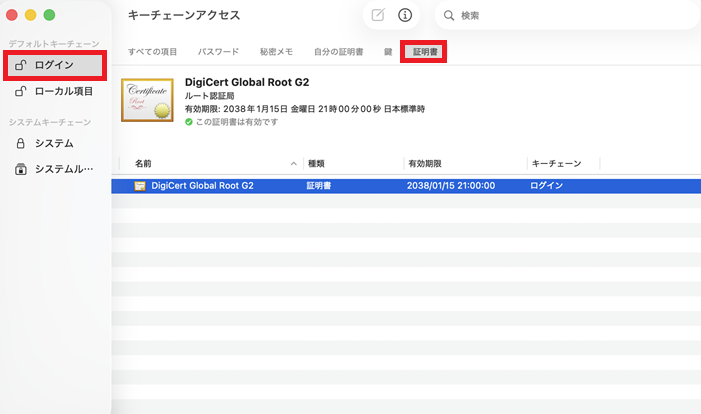Click small certificate icon in DigiCert row
The image size is (701, 414).
pyautogui.click(x=140, y=186)
